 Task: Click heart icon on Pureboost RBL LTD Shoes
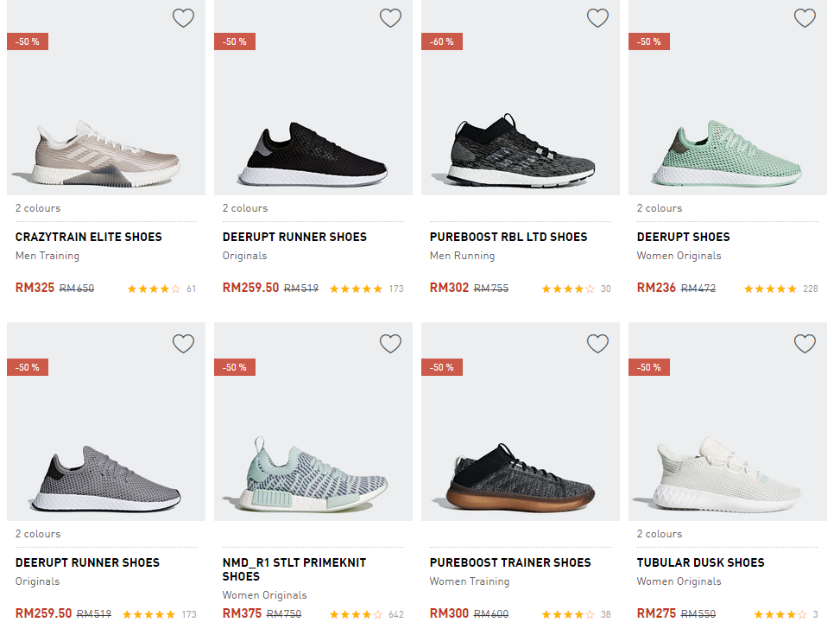coord(597,18)
